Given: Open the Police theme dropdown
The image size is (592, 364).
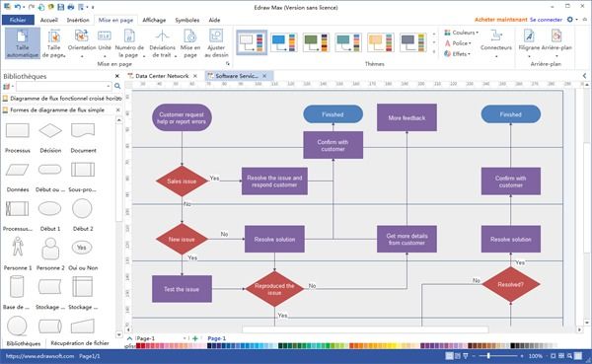Looking at the screenshot, I should tap(458, 43).
